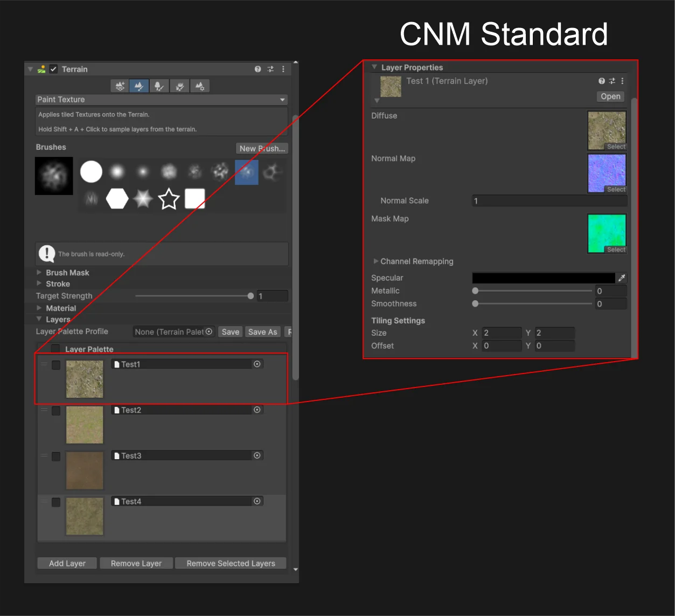Screen dimensions: 675x616
Task: Click the Normal Scale input field
Action: click(x=549, y=201)
